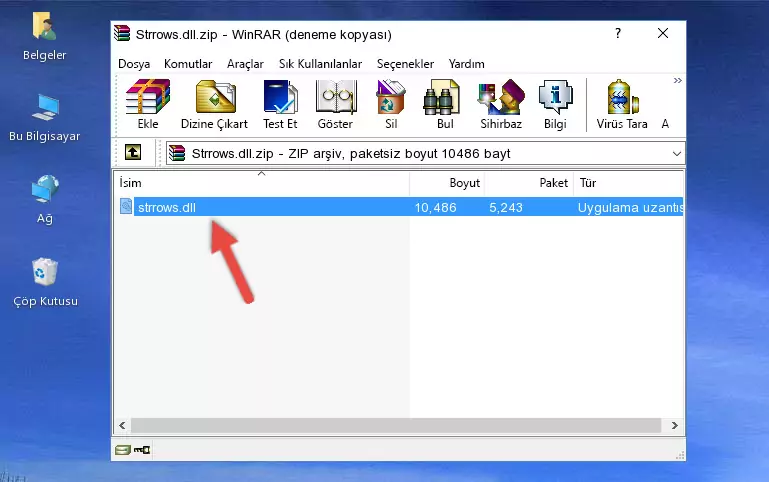The image size is (769, 482).
Task: Open the Dosya menu
Action: (x=134, y=64)
